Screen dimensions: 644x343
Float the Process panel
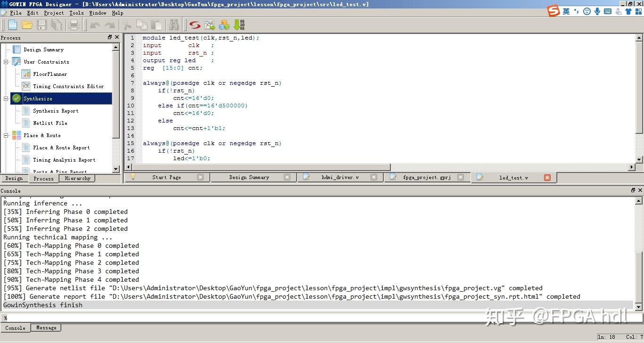tap(110, 37)
